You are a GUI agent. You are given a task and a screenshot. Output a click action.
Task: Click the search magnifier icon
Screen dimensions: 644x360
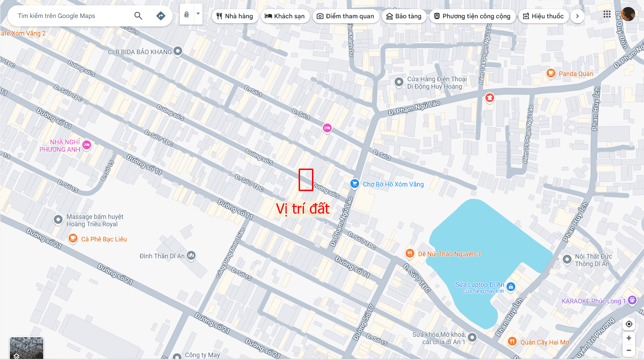(x=138, y=16)
